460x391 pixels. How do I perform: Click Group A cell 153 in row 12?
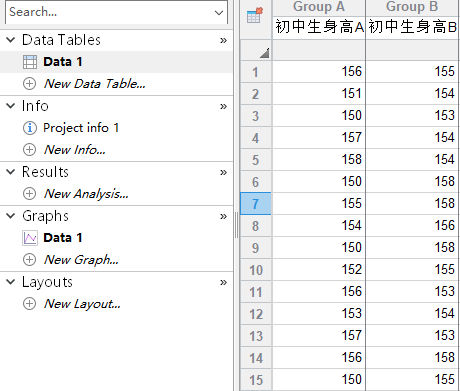(319, 314)
